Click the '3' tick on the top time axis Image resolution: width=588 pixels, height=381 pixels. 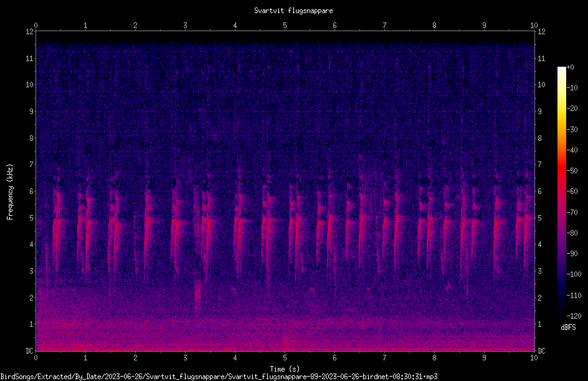click(x=185, y=26)
